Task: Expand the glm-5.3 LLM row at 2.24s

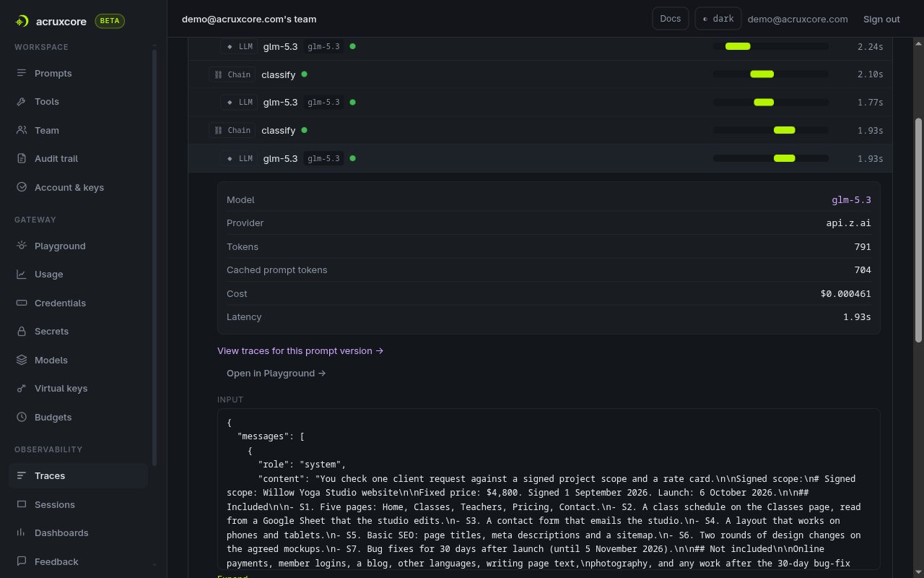Action: tap(540, 46)
